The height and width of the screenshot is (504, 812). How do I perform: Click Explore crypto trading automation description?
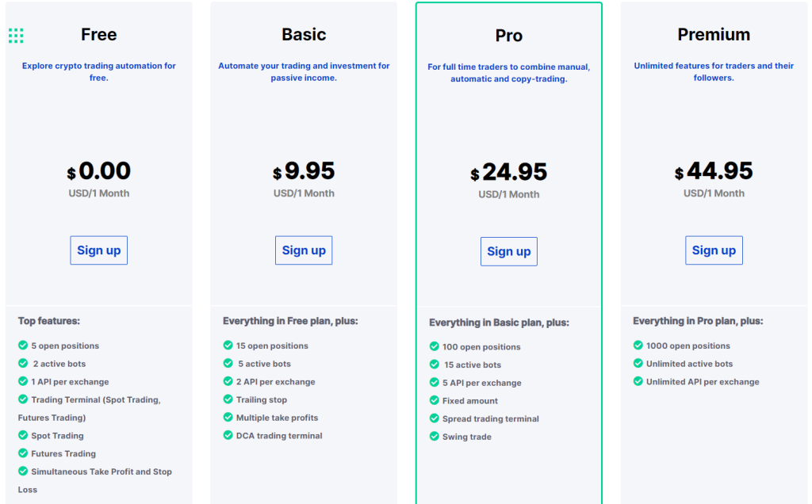click(x=99, y=71)
